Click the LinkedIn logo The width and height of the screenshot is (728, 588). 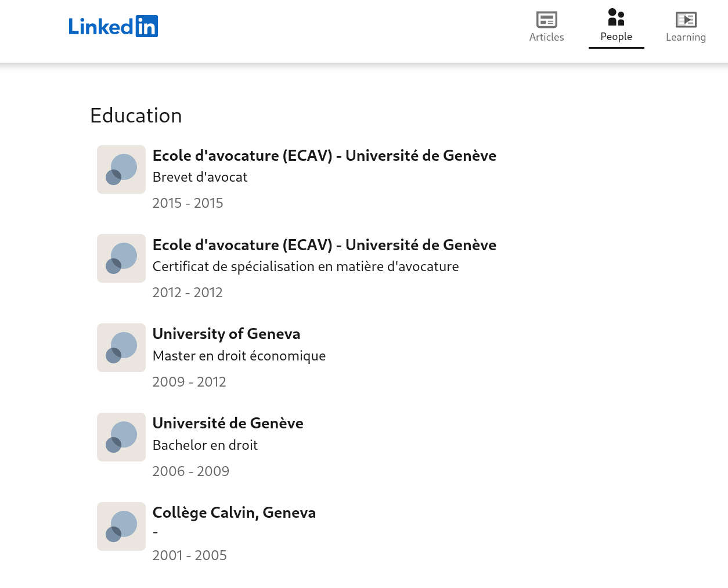coord(113,27)
